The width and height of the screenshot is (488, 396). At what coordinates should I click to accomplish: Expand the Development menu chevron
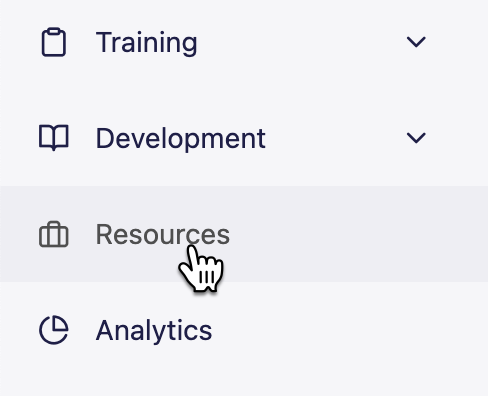(x=416, y=138)
